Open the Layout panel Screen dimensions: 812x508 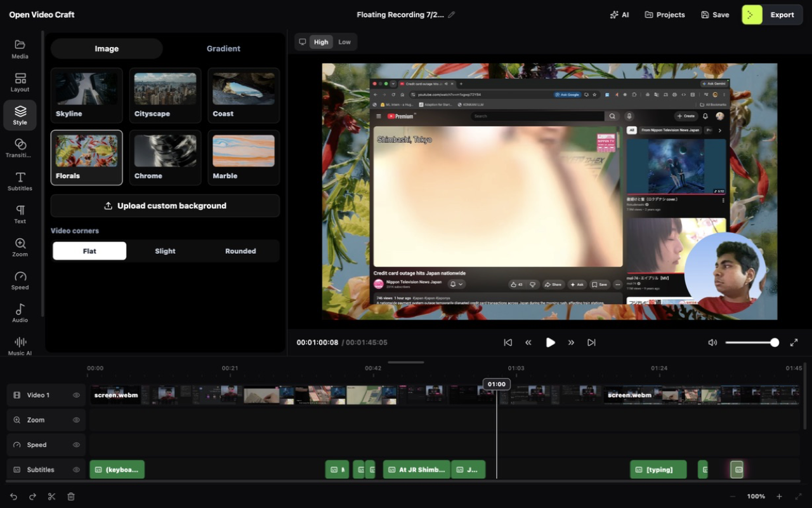20,82
